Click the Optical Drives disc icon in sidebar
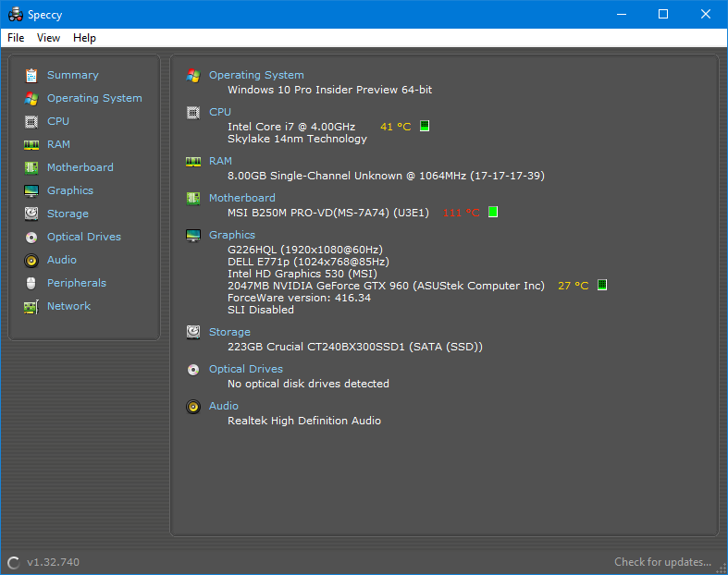Screen dimensions: 728x575 (x=31, y=237)
